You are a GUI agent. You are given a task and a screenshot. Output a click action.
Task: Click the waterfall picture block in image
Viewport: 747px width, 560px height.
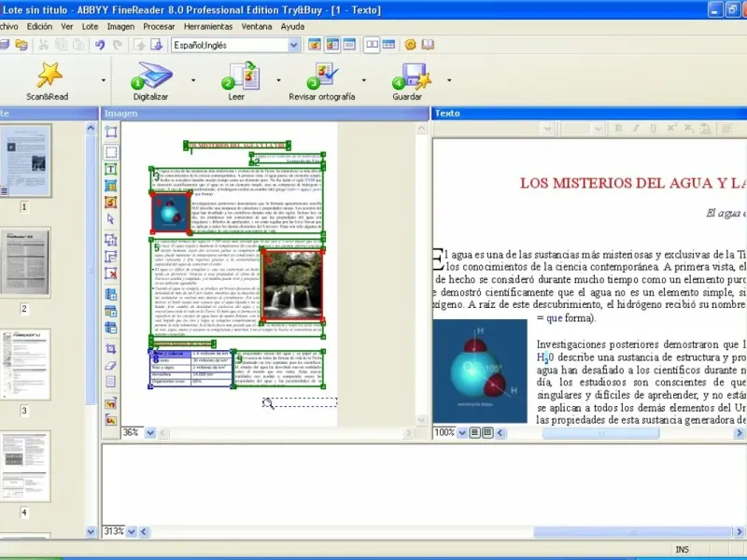coord(292,285)
